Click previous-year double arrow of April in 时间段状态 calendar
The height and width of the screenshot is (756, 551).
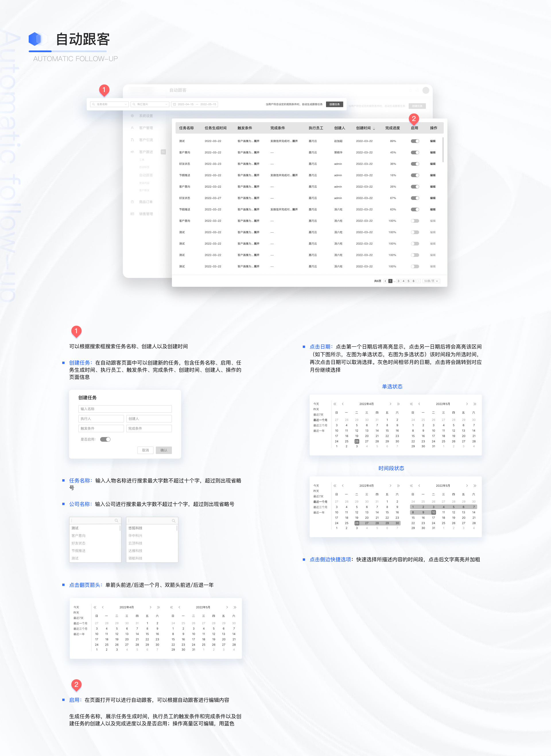coord(335,485)
